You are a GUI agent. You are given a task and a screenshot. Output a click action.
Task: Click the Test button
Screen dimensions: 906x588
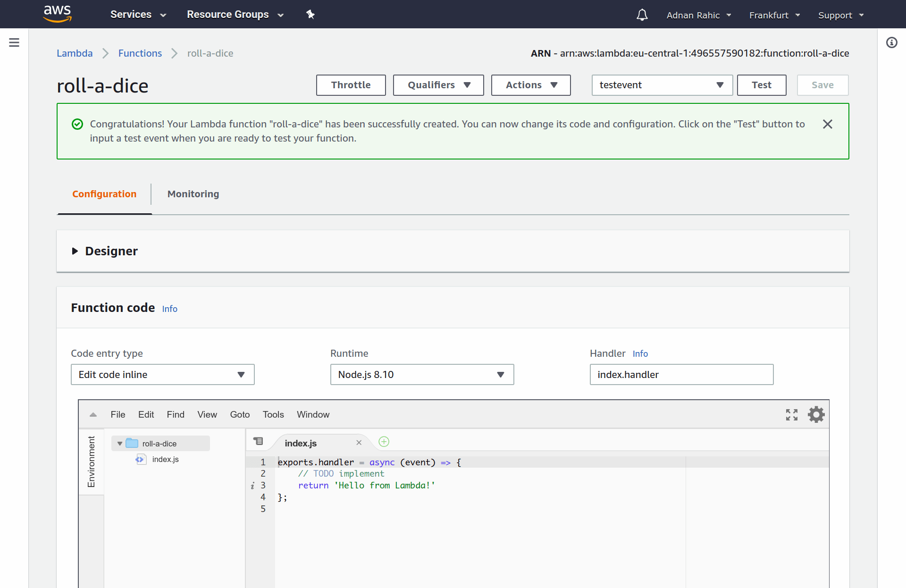[761, 85]
